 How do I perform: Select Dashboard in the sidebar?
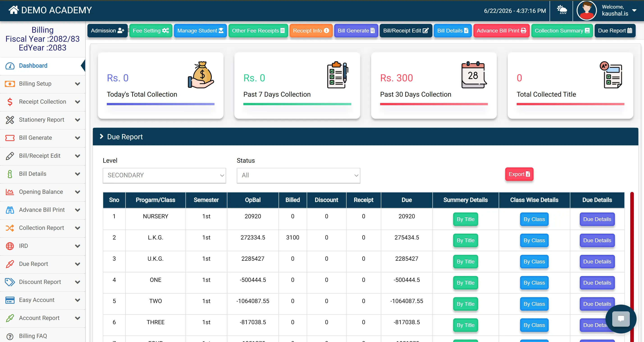[x=43, y=66]
